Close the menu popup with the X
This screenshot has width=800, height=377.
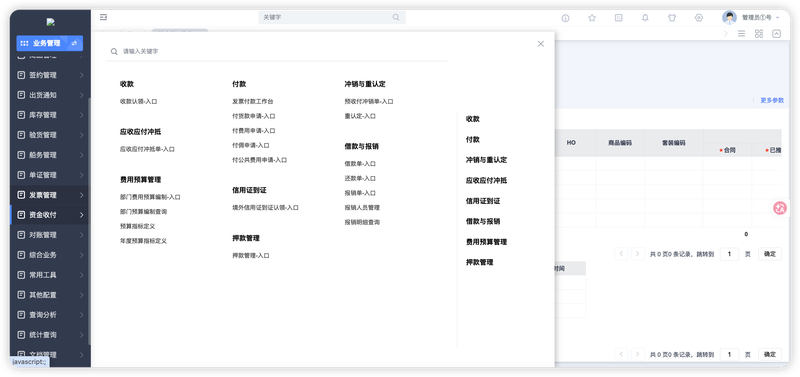click(x=541, y=44)
